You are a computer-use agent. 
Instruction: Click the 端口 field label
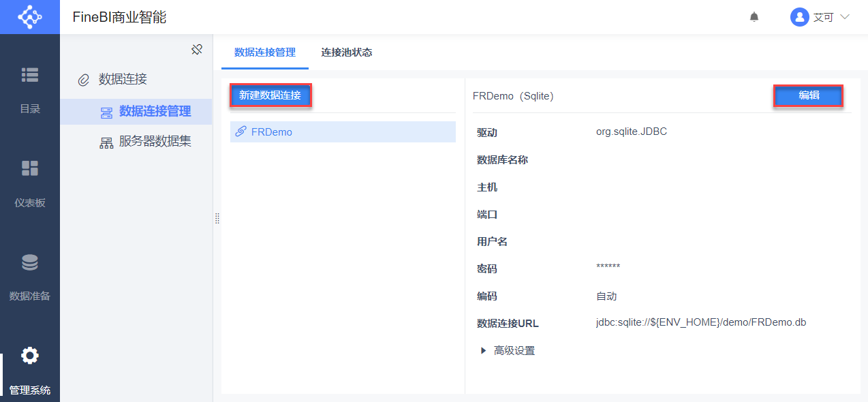487,215
